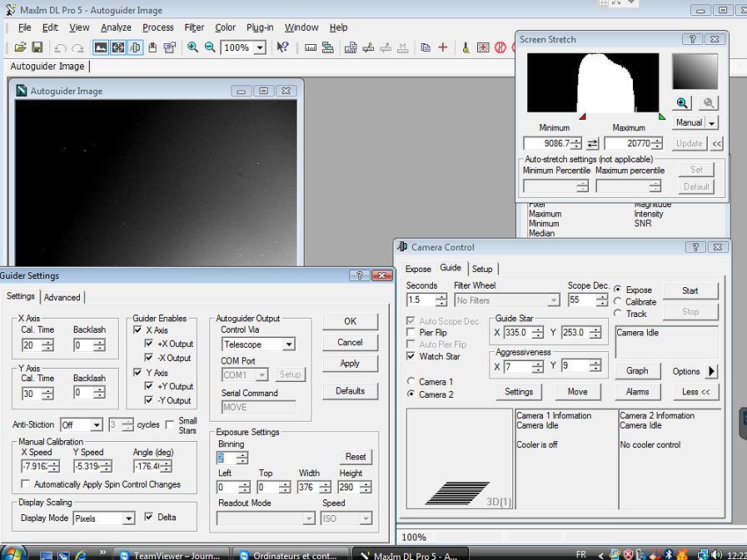Click the Windows Start orb
Viewport: 747px width, 560px height.
click(13, 553)
